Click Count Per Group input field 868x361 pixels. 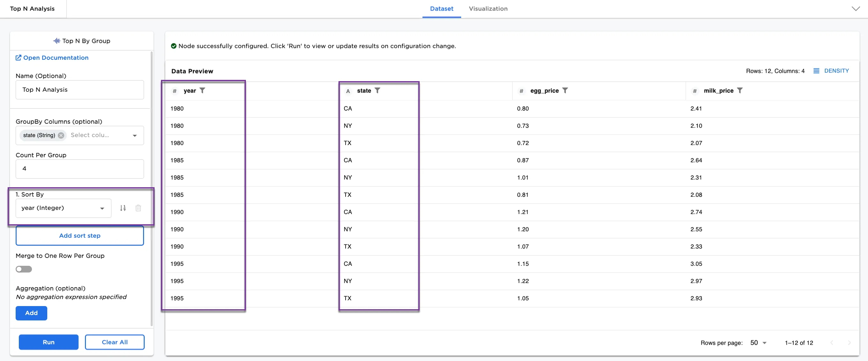pyautogui.click(x=80, y=169)
